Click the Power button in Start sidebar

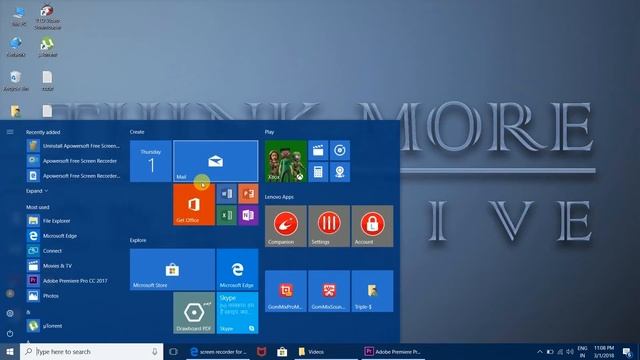point(10,333)
